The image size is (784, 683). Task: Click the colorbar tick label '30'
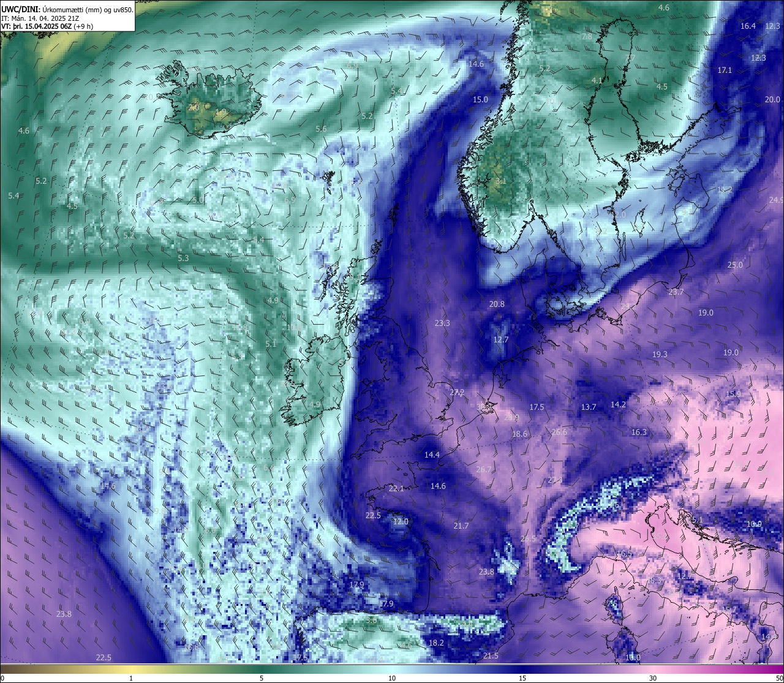pos(653,678)
